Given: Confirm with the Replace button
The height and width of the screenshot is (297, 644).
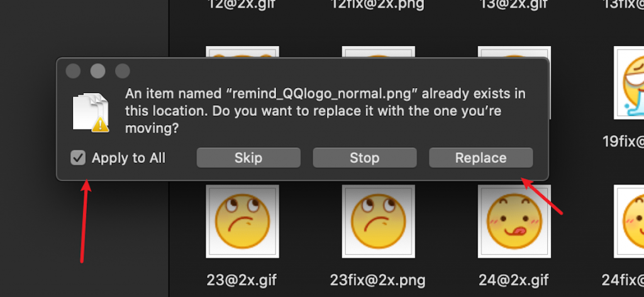Looking at the screenshot, I should [x=480, y=158].
